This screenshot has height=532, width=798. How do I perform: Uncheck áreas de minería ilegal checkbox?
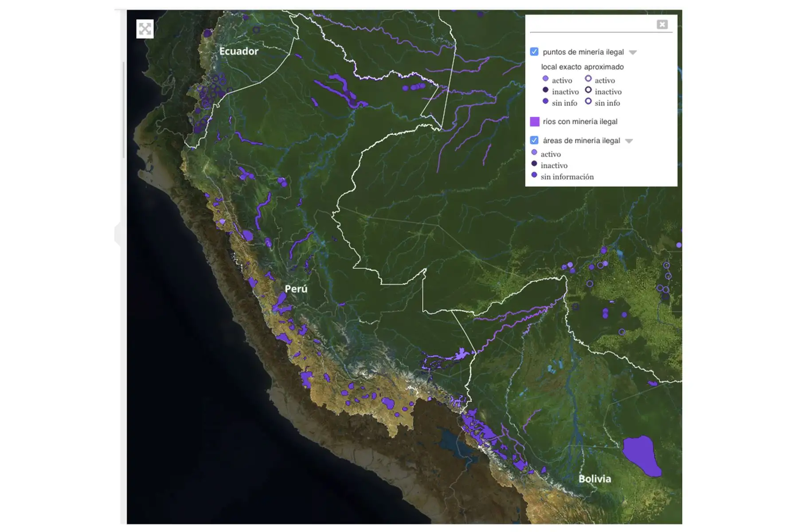(534, 140)
